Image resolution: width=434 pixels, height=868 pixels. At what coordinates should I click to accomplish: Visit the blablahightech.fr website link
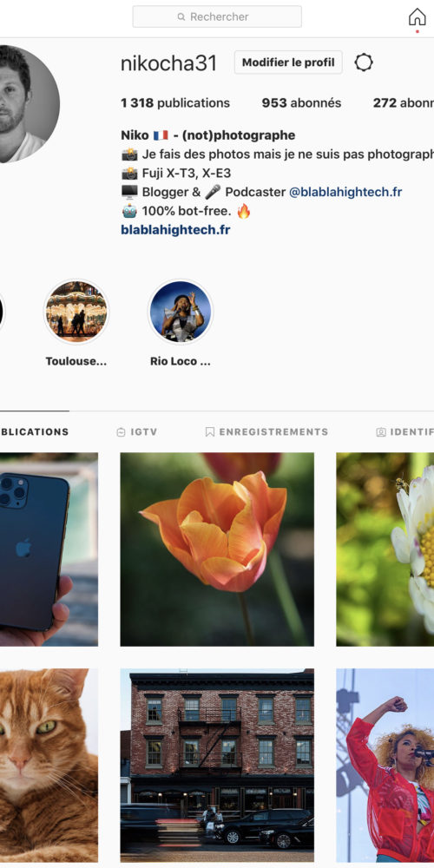pos(175,230)
